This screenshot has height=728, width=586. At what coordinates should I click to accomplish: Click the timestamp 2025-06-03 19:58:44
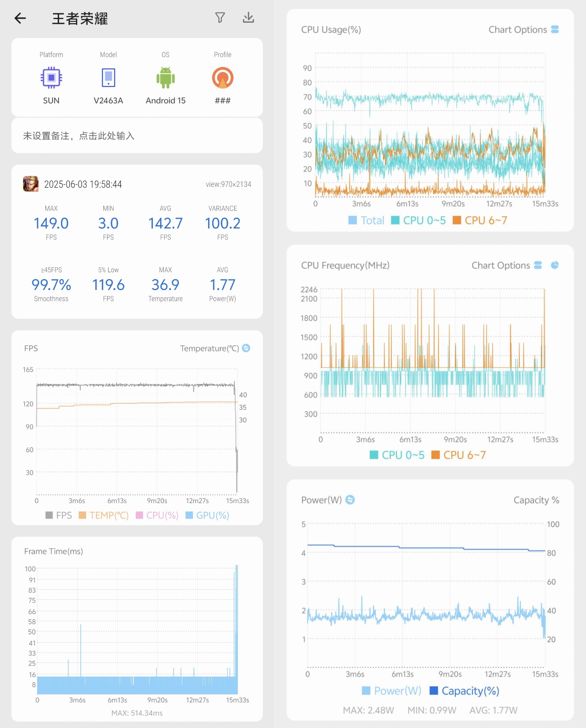click(83, 184)
